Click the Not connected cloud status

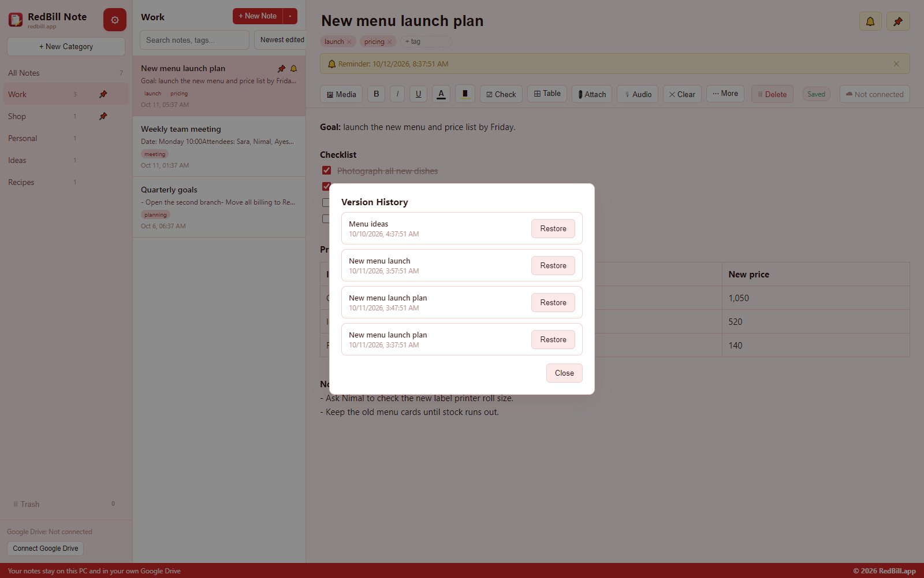coord(874,94)
